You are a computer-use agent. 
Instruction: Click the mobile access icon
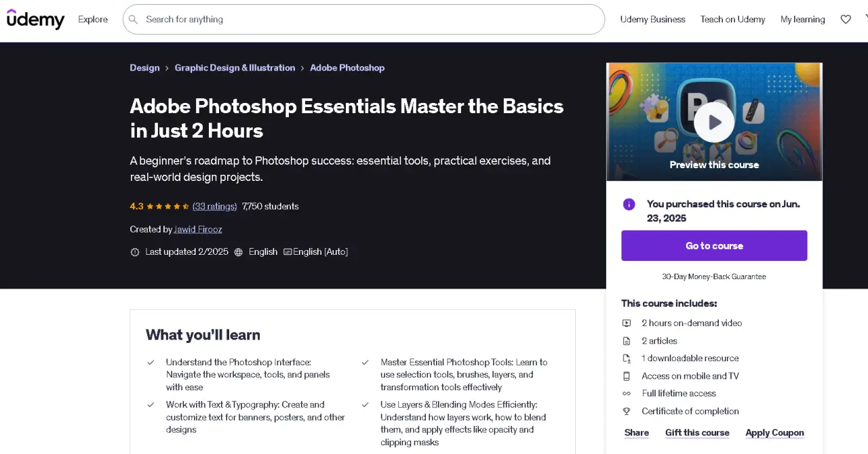coord(627,376)
